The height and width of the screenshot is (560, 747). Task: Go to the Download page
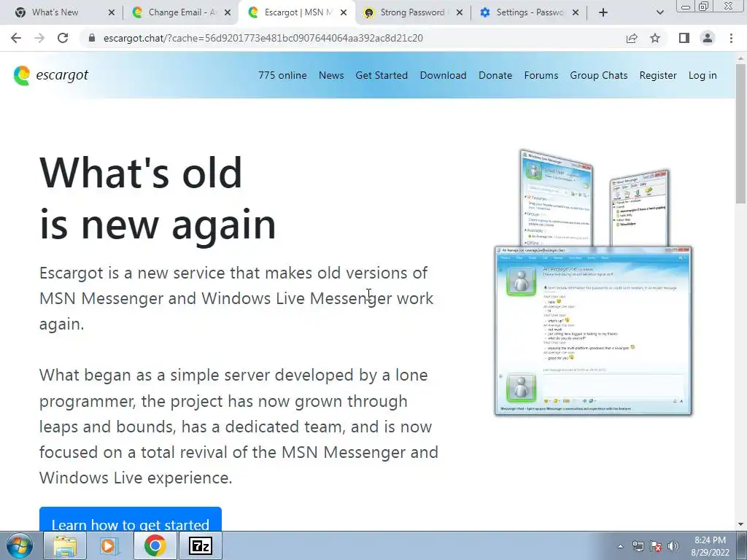(443, 75)
